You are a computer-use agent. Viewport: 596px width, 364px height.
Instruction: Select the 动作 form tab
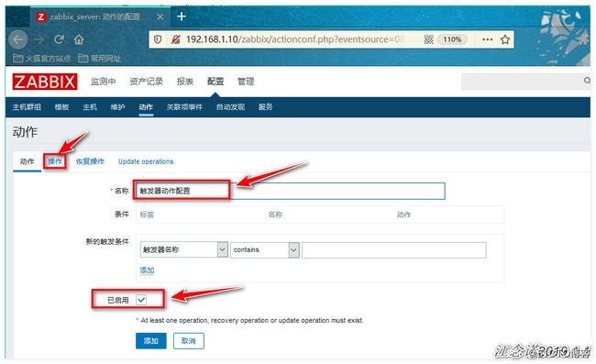[27, 161]
